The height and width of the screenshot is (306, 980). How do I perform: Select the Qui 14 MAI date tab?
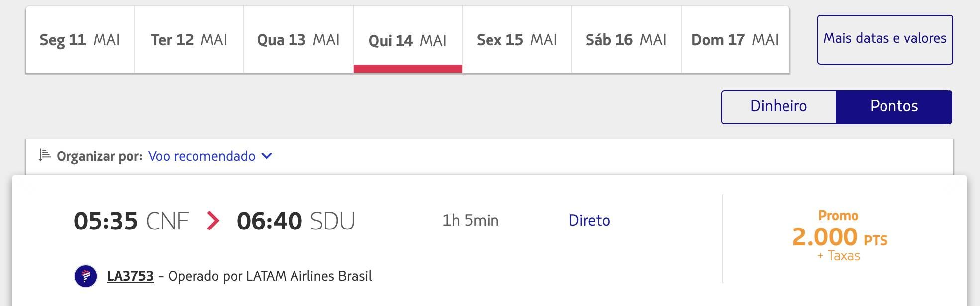tap(408, 40)
